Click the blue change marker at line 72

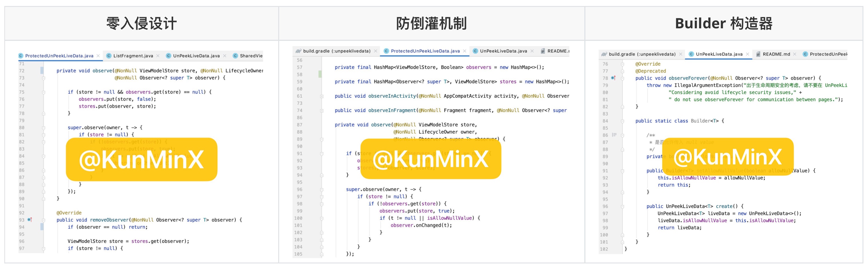click(x=42, y=71)
